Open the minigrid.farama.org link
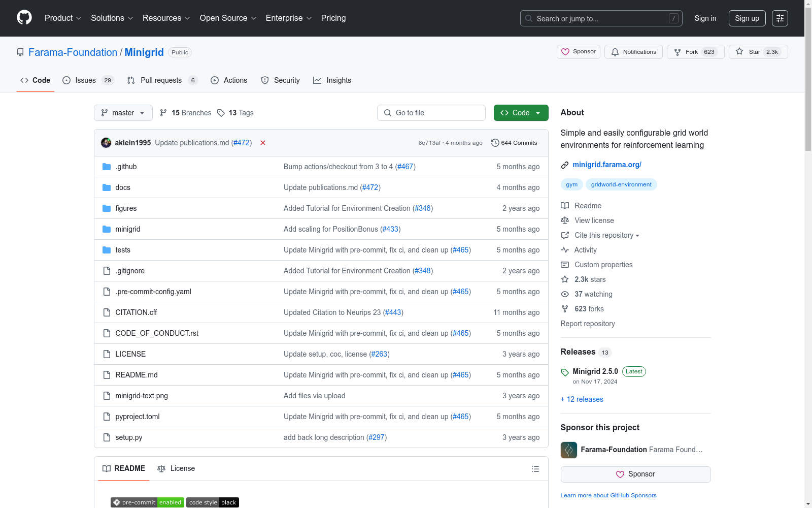The height and width of the screenshot is (508, 812). coord(607,165)
